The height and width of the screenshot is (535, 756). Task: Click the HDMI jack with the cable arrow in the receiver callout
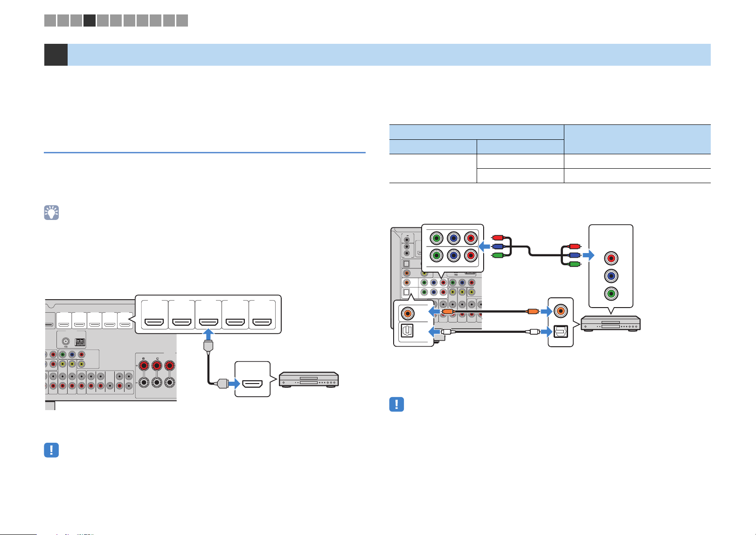208,322
